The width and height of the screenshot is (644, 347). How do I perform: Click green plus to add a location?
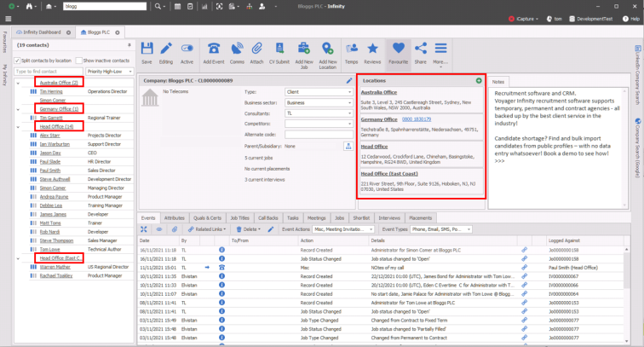tap(479, 81)
